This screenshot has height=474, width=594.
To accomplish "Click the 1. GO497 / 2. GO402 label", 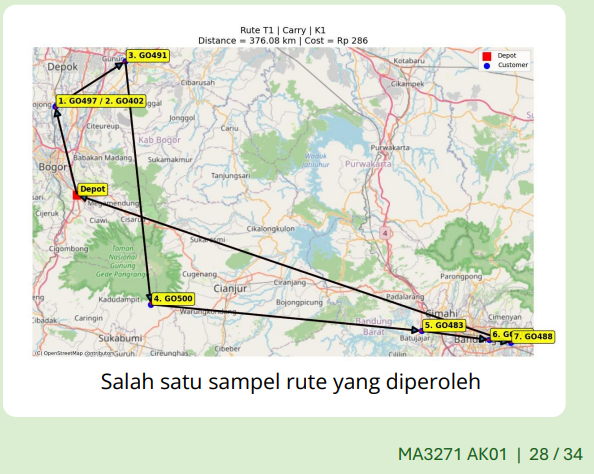I will 101,101.
